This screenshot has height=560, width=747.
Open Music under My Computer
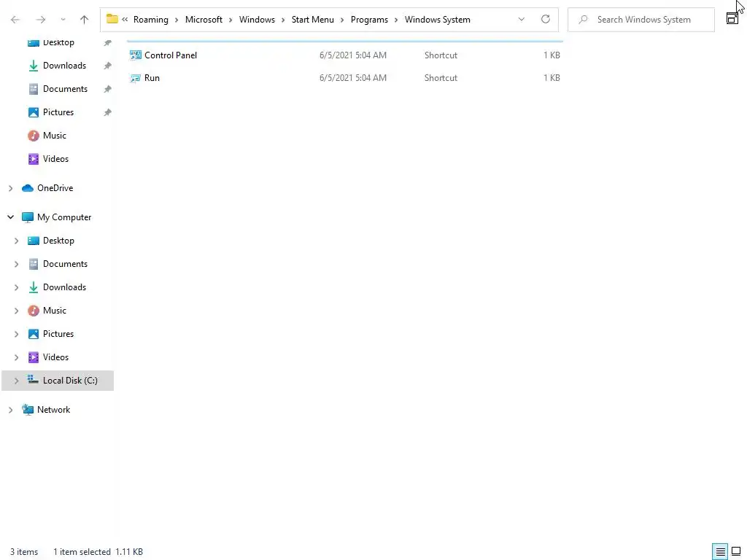[x=54, y=311]
